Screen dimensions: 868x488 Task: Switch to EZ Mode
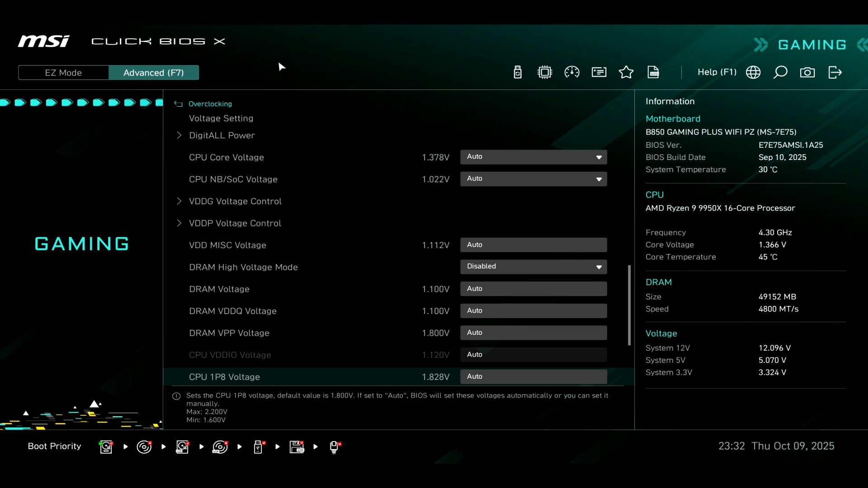63,73
